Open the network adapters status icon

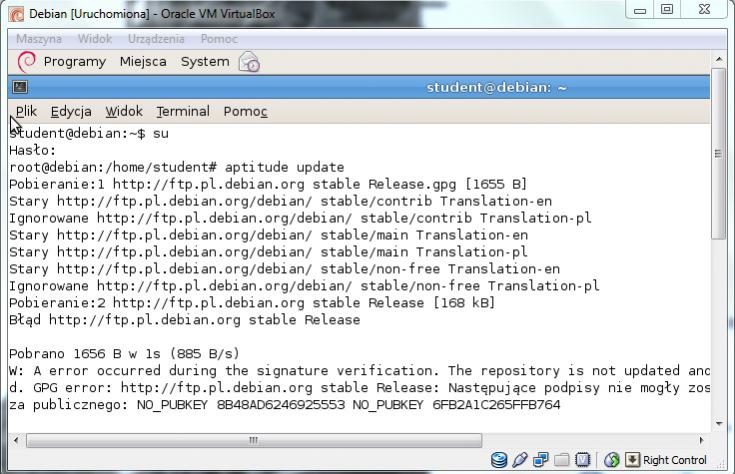coord(541,460)
